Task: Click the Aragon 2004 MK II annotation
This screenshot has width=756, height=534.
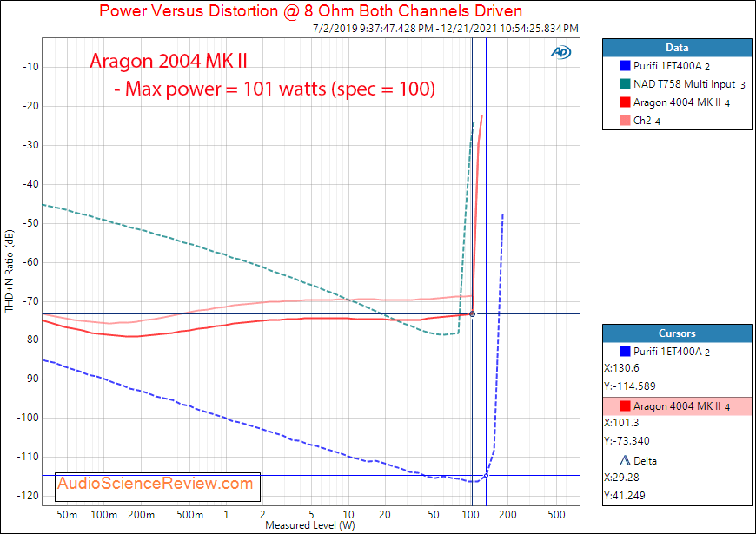Action: click(x=169, y=61)
